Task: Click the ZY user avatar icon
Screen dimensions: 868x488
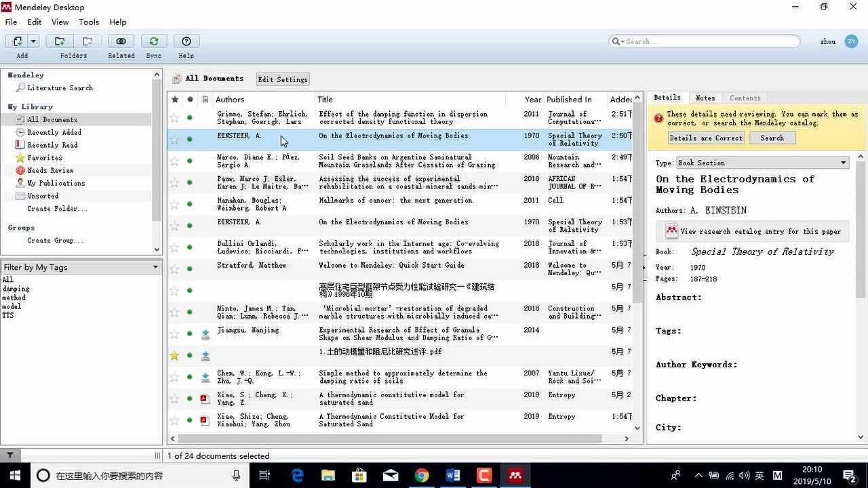Action: click(851, 41)
